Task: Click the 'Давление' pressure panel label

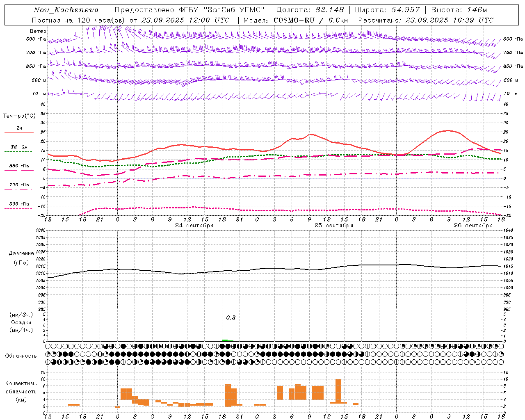Action: click(21, 253)
